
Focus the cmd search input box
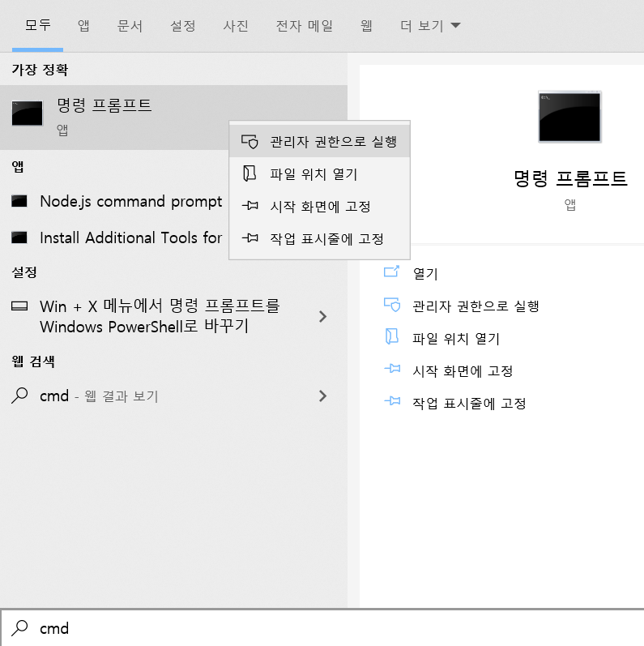[323, 628]
